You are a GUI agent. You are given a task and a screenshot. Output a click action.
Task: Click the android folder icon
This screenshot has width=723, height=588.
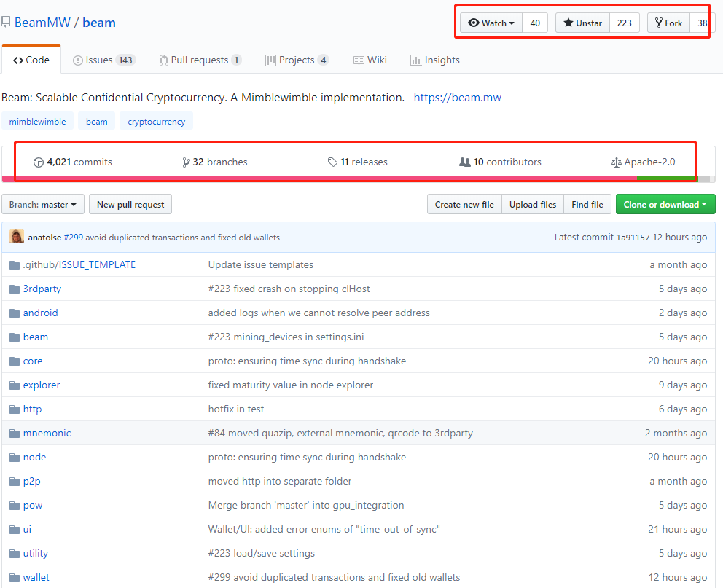pos(15,313)
